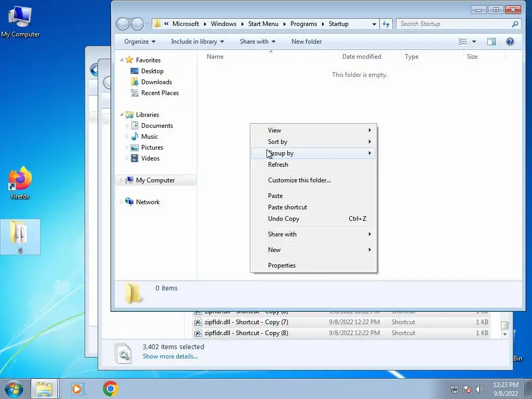The height and width of the screenshot is (399, 532).
Task: Select zipfldr.dll - Shortcut - Copy (8)
Action: pyautogui.click(x=341, y=333)
